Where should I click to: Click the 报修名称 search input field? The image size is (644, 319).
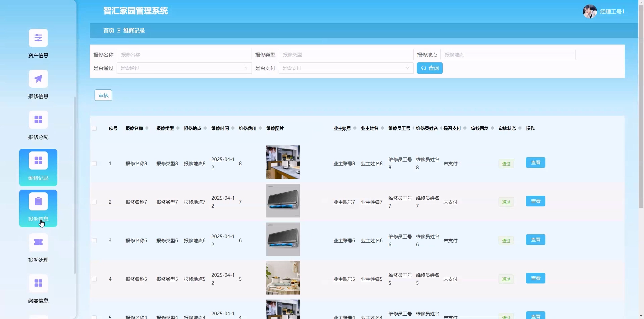pos(184,55)
